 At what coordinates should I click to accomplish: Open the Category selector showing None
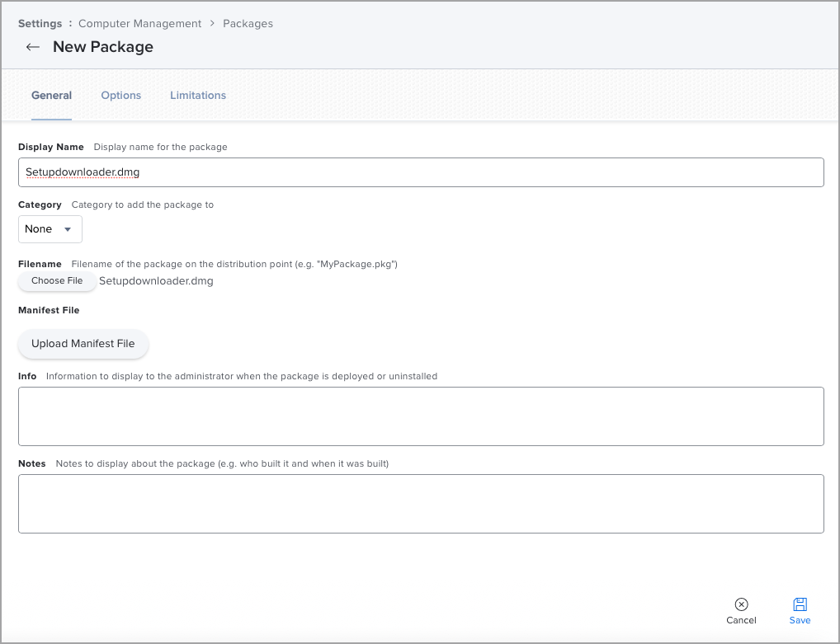click(50, 229)
